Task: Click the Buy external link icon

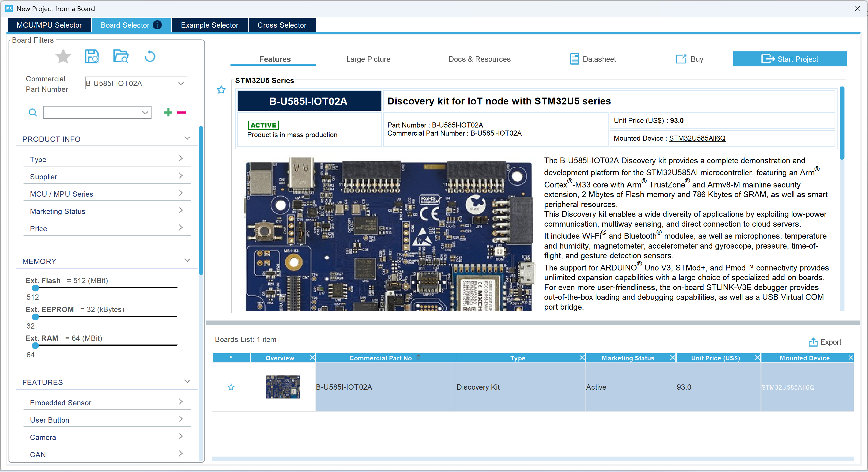Action: tap(681, 59)
